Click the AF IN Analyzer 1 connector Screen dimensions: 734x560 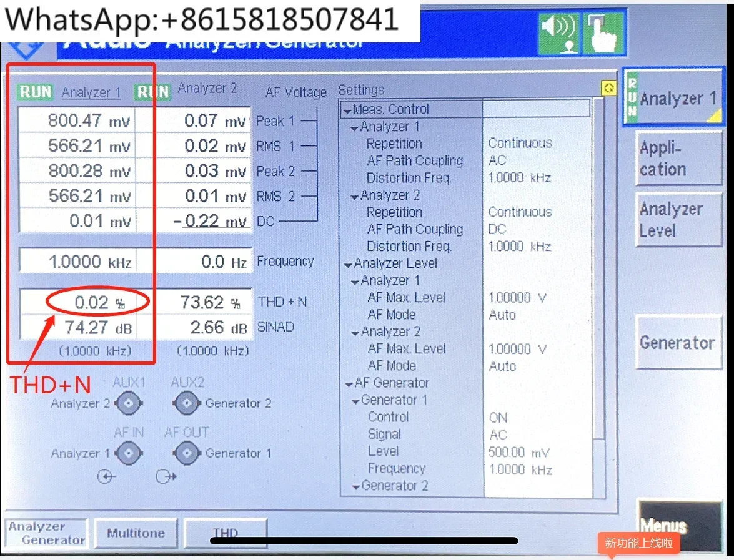pos(128,453)
